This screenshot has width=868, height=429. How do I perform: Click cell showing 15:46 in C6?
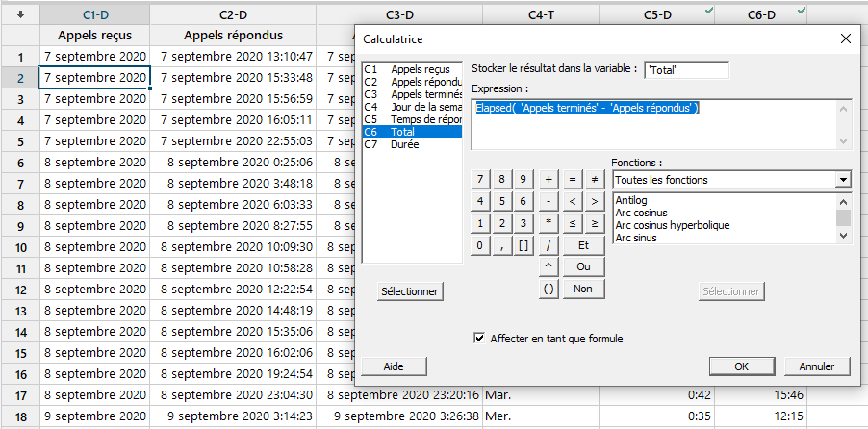760,395
